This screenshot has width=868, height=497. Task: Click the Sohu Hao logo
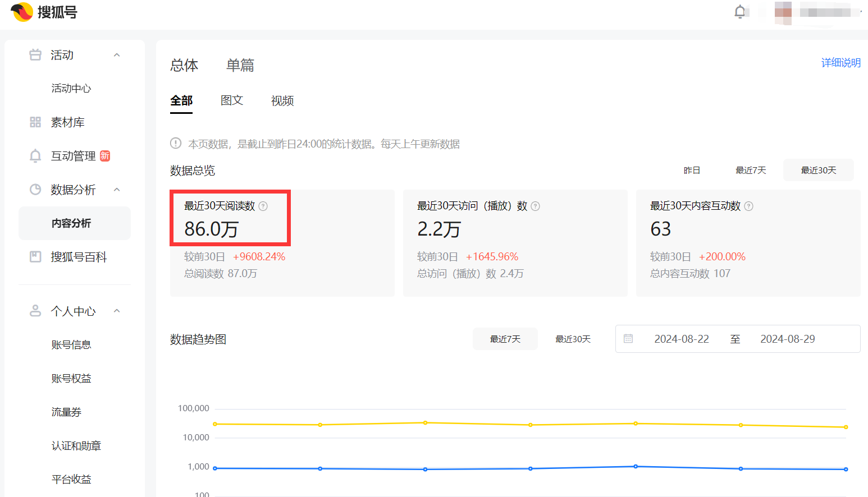coord(44,12)
